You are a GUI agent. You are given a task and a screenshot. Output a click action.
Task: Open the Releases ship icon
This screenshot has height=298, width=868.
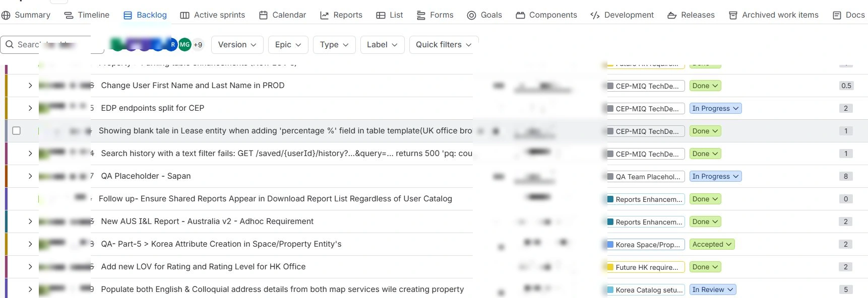[x=671, y=15]
